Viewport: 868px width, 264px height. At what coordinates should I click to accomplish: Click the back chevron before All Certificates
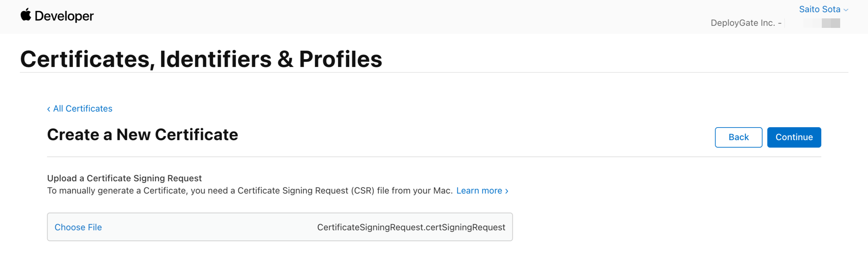point(49,109)
